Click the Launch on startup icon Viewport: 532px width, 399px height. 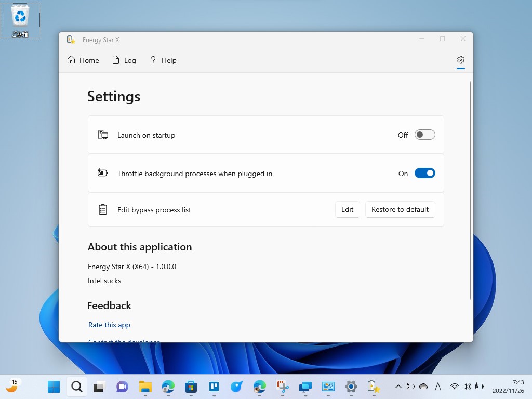pos(103,135)
